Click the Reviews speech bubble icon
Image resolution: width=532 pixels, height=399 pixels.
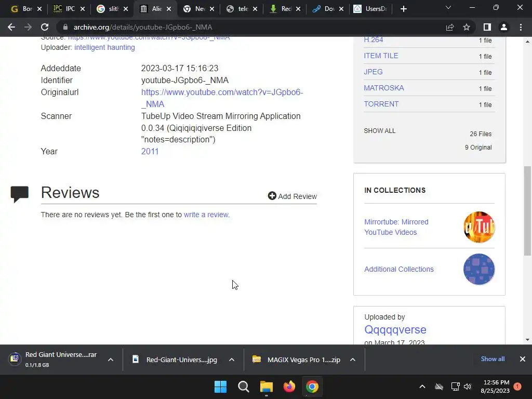19,194
